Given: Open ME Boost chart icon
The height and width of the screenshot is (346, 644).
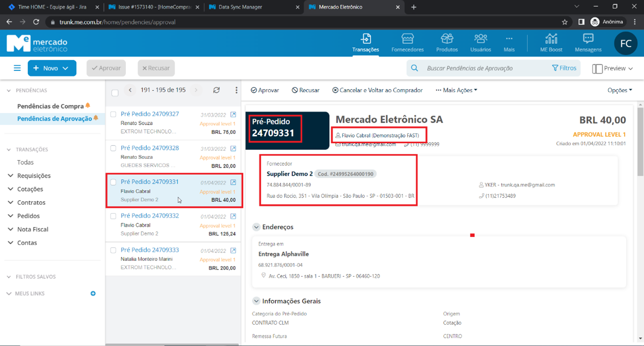Looking at the screenshot, I should coord(551,39).
